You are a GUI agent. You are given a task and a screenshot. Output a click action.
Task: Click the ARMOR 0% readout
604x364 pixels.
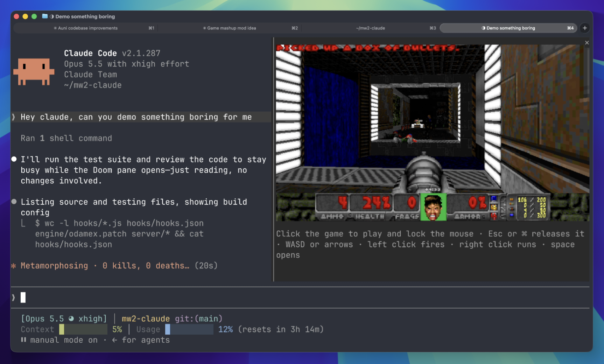point(469,207)
